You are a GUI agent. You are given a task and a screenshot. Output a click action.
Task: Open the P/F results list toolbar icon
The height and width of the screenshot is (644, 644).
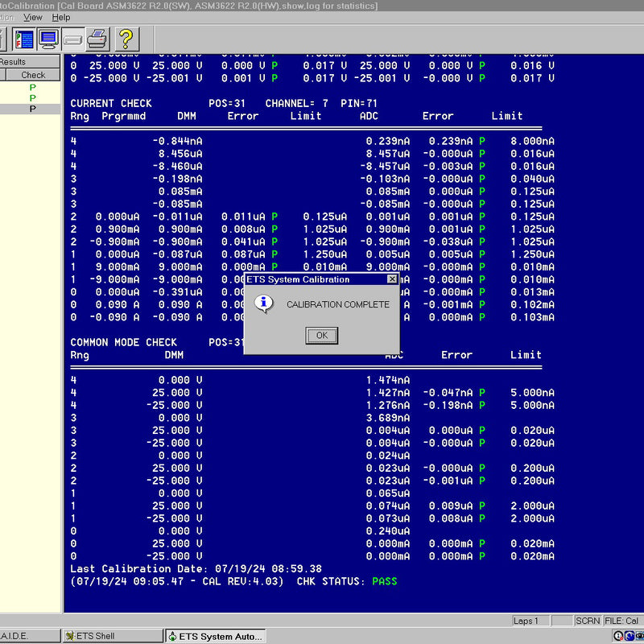[24, 39]
